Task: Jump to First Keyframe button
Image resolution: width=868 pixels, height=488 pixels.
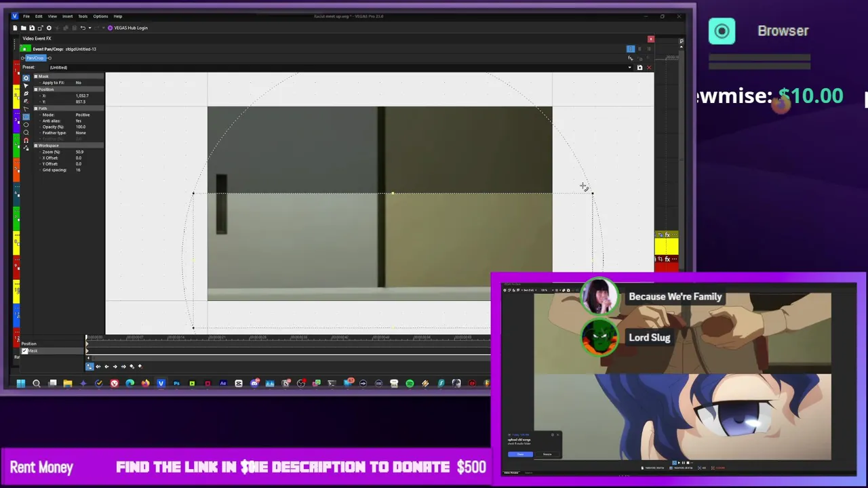Action: (x=98, y=367)
